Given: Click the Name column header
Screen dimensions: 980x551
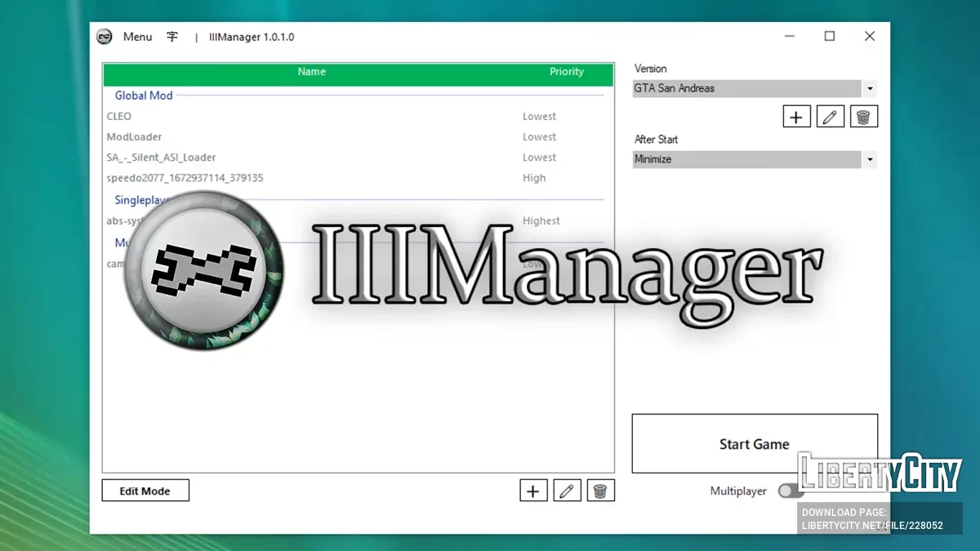Looking at the screenshot, I should coord(311,72).
